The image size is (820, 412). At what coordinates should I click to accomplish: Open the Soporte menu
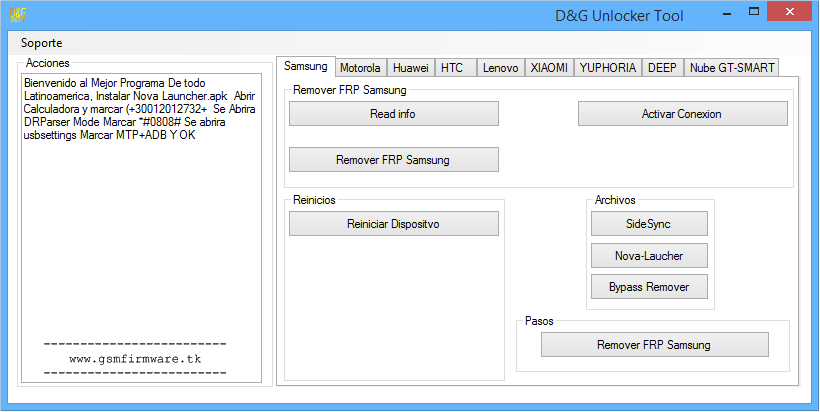click(41, 43)
